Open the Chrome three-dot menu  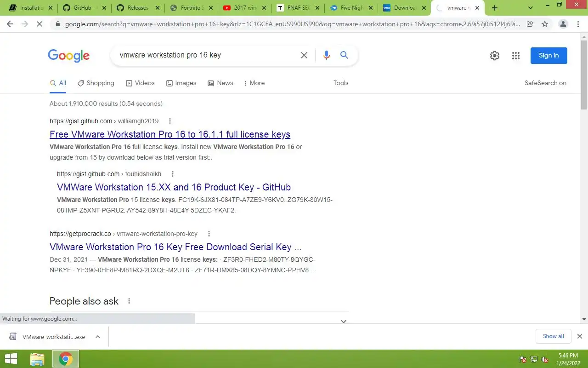tap(578, 24)
